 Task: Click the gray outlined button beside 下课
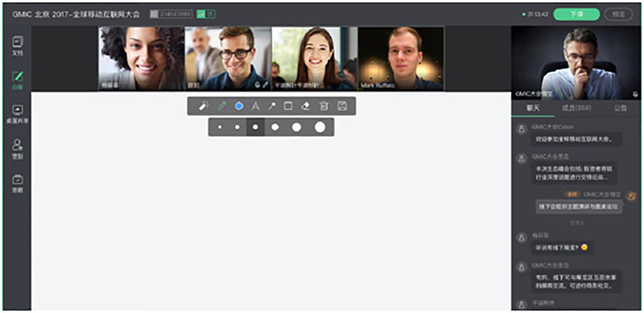[618, 14]
